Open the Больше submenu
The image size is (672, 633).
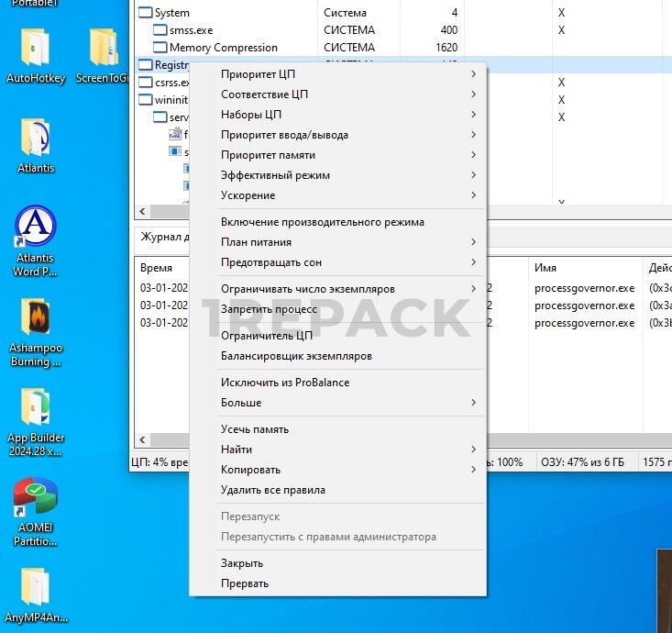pos(241,403)
